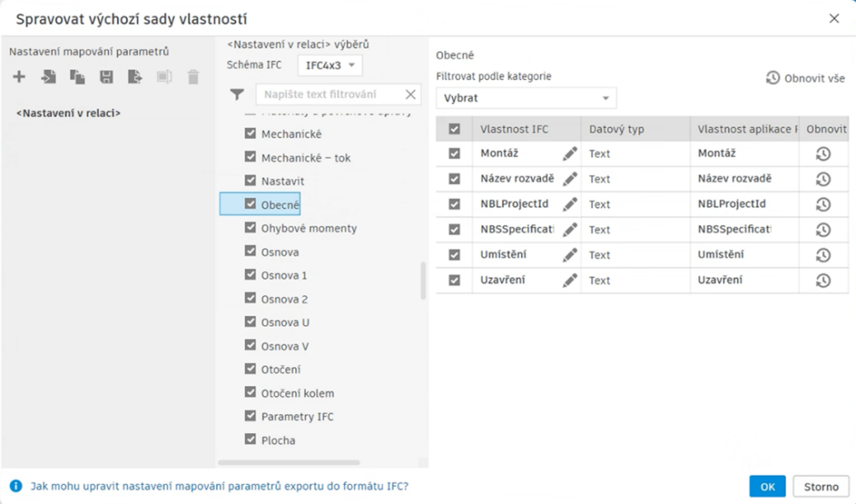Click the restore icon in the Umístění row

[x=823, y=255]
